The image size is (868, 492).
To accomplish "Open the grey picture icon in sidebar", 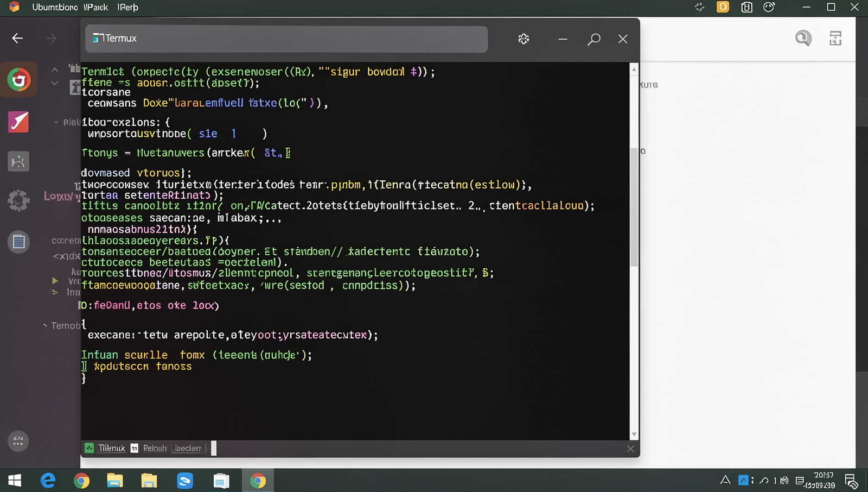I will (18, 161).
